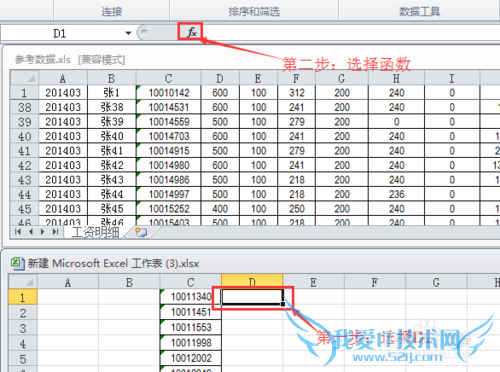Click the 236 cell in column H
This screenshot has width=500, height=372.
pos(396,194)
